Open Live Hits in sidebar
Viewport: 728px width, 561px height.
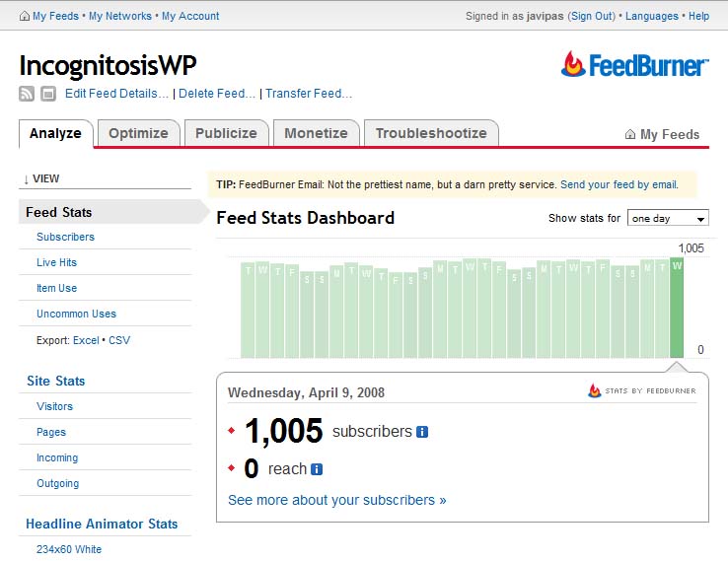(56, 262)
